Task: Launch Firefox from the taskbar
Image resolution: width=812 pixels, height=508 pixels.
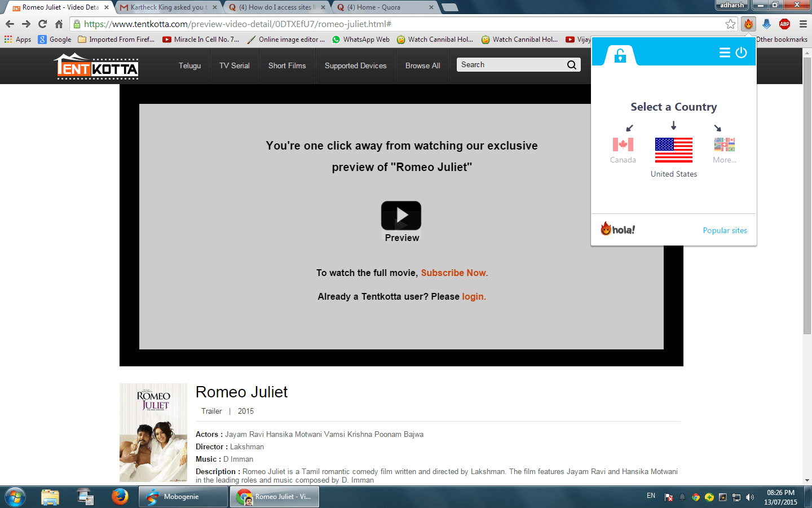Action: tap(120, 497)
